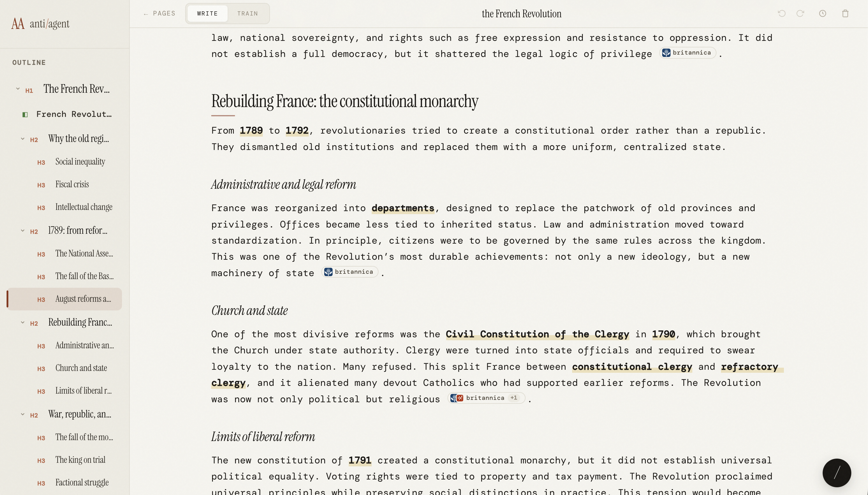Click '1789: from refor...' H2 outline title

[x=78, y=231]
